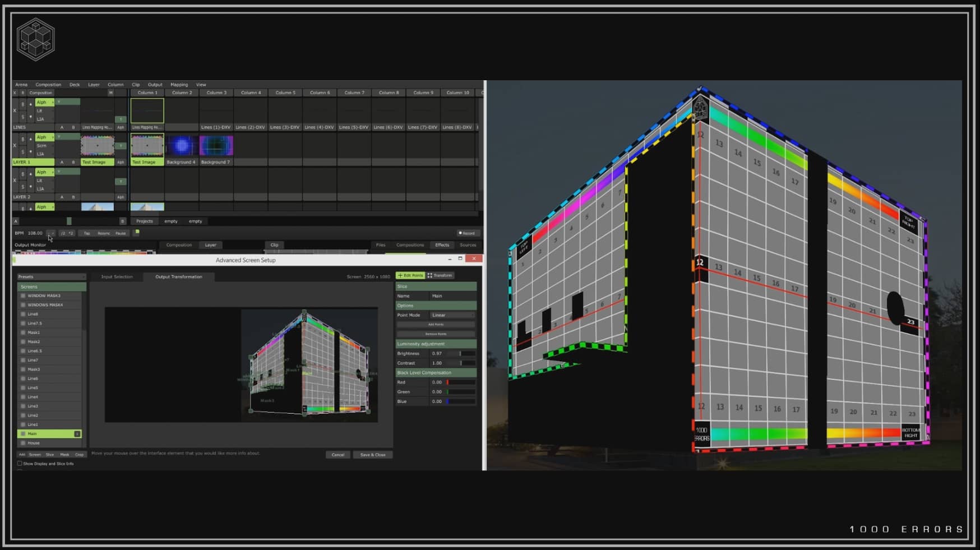Open the Composition menu
The image size is (980, 550).
click(x=48, y=85)
